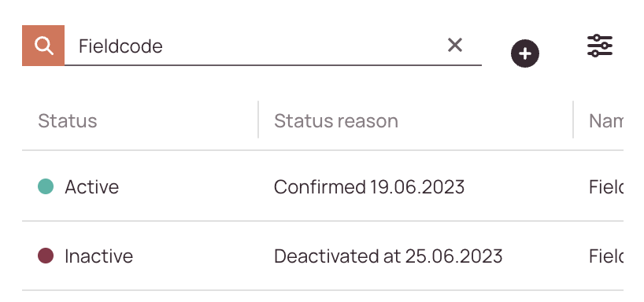Image resolution: width=644 pixels, height=302 pixels.
Task: Click the Inactive row's name cell
Action: [605, 256]
